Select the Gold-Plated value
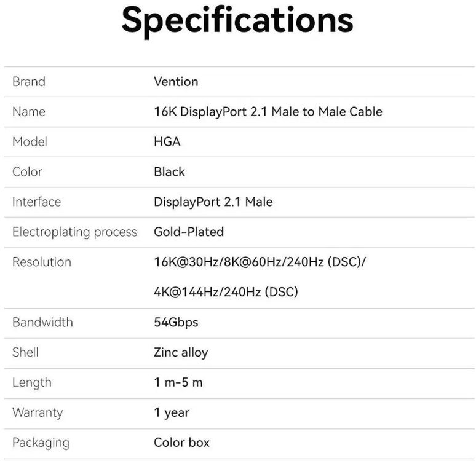476x461 pixels. [189, 232]
